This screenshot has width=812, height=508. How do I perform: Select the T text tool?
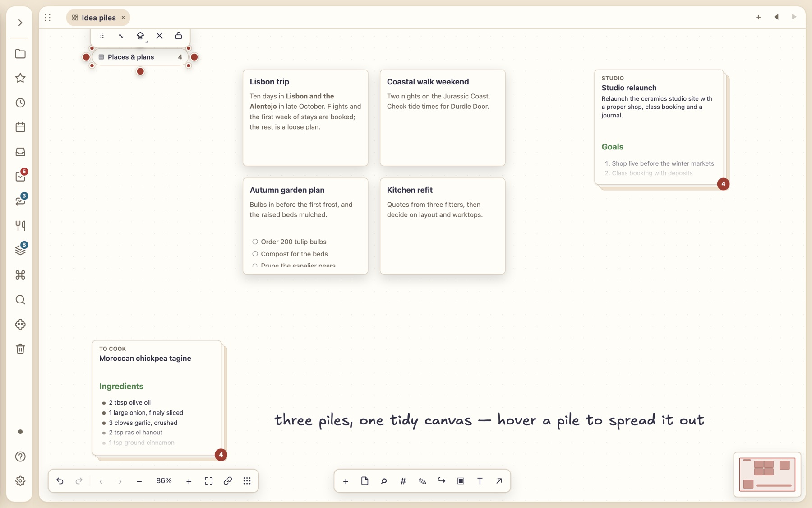click(480, 481)
